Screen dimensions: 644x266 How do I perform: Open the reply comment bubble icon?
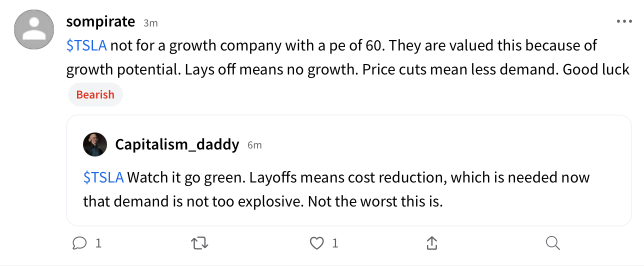click(79, 243)
